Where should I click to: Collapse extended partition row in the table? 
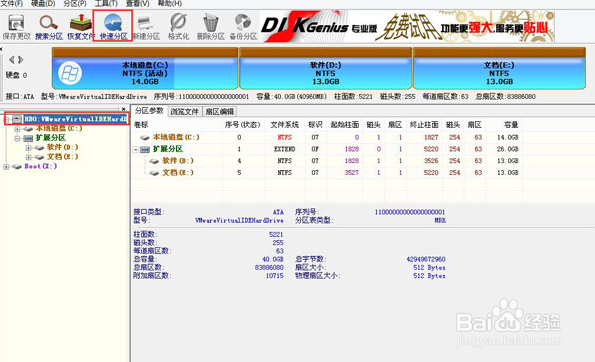pos(135,150)
